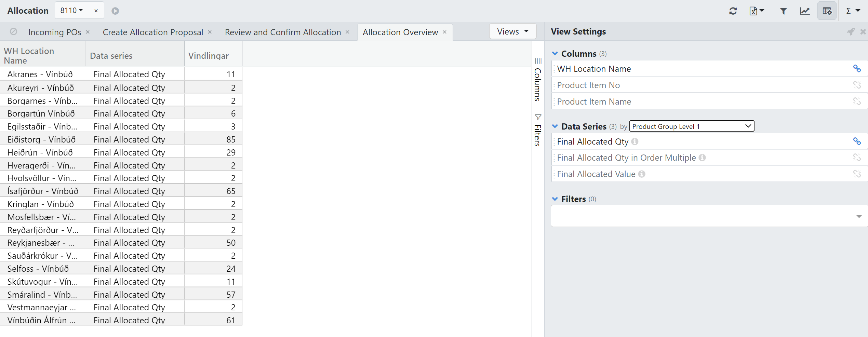Enable the Final Allocated Value series
The width and height of the screenshot is (868, 337).
pos(857,174)
